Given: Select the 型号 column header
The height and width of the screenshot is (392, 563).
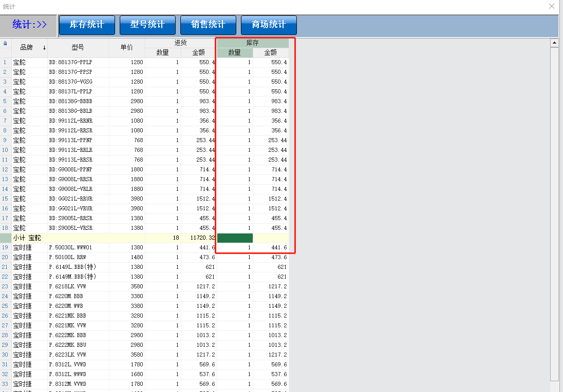Looking at the screenshot, I should tap(78, 48).
